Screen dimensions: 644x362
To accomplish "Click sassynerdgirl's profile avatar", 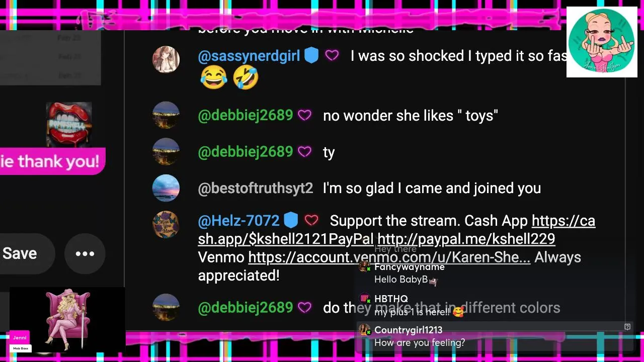I will (x=166, y=59).
